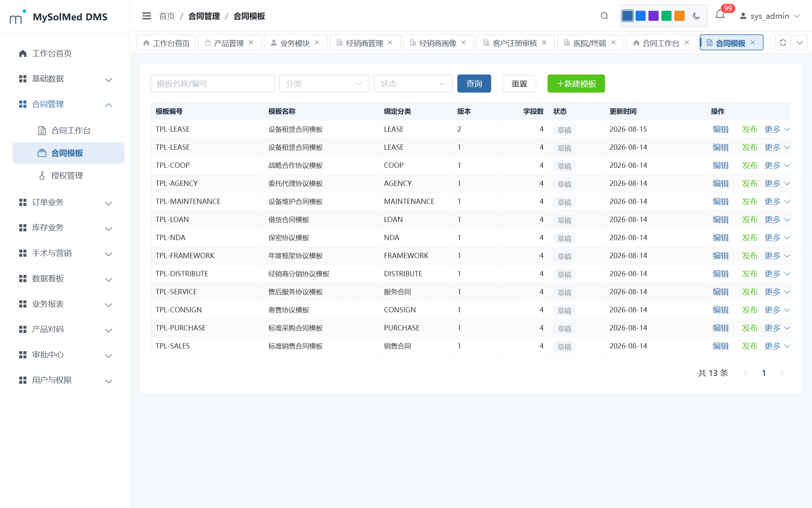Focus the 模板名称/编号 search field
The width and height of the screenshot is (812, 508).
[x=212, y=84]
